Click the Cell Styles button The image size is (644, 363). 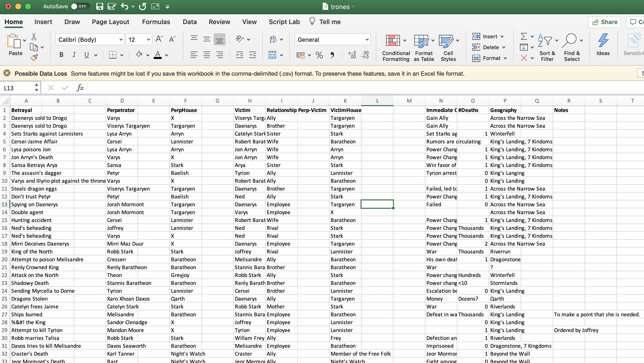(448, 48)
